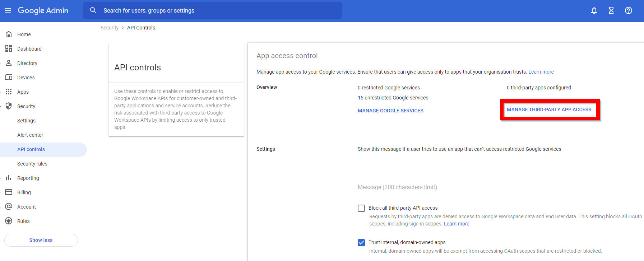
Task: Select API controls sub-item
Action: pyautogui.click(x=43, y=149)
